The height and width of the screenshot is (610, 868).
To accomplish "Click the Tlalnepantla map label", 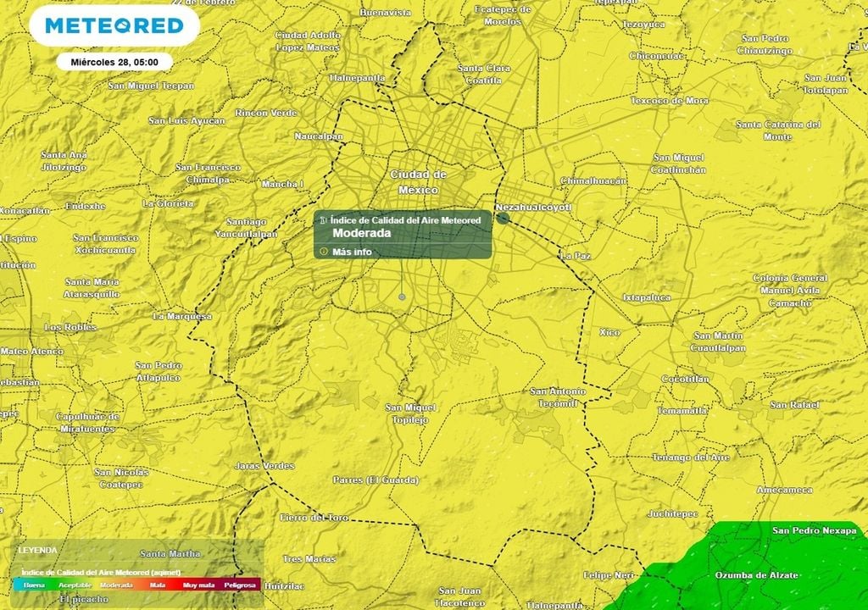I will tap(357, 78).
